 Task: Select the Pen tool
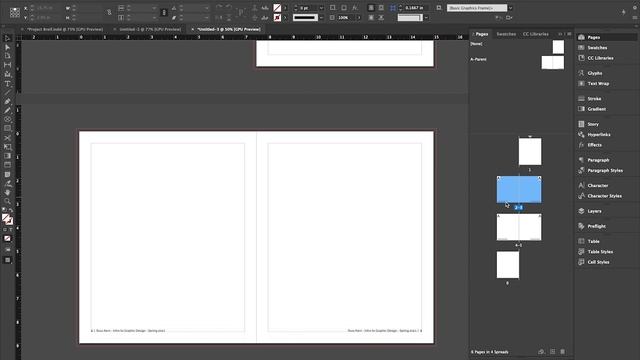(7, 102)
